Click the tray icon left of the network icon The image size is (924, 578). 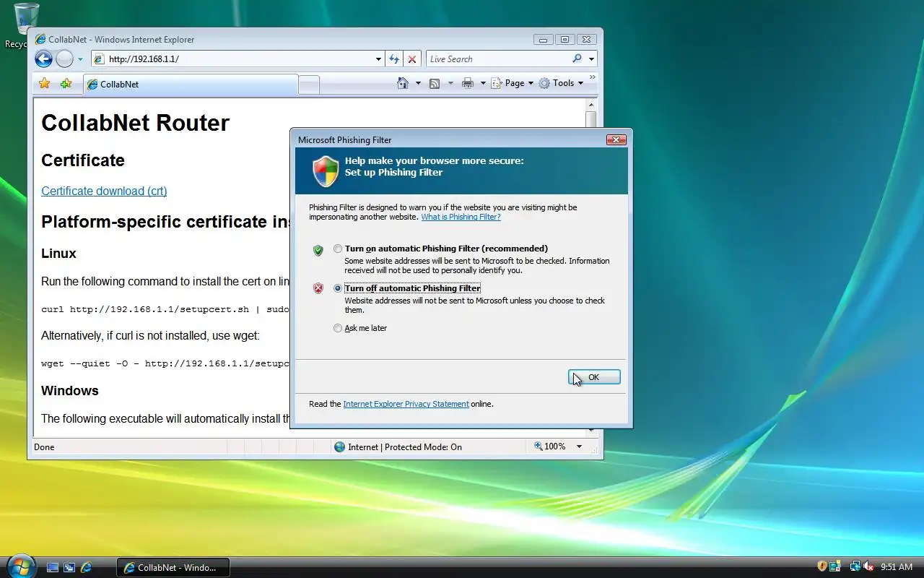coord(835,566)
